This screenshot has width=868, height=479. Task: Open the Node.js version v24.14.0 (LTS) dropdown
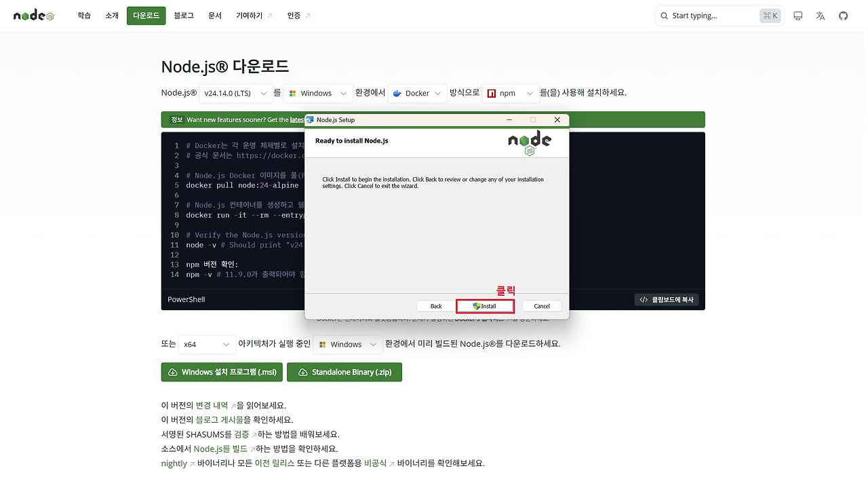(237, 94)
